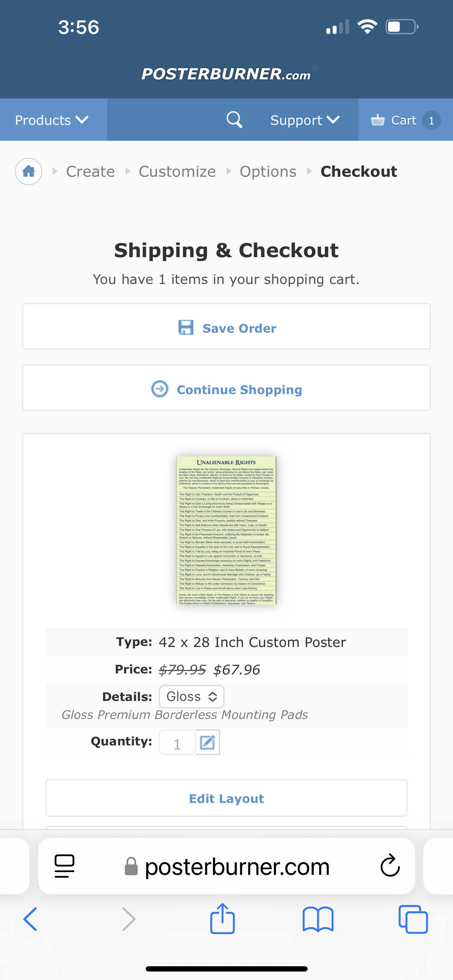Click the quantity edit pencil icon

point(208,742)
